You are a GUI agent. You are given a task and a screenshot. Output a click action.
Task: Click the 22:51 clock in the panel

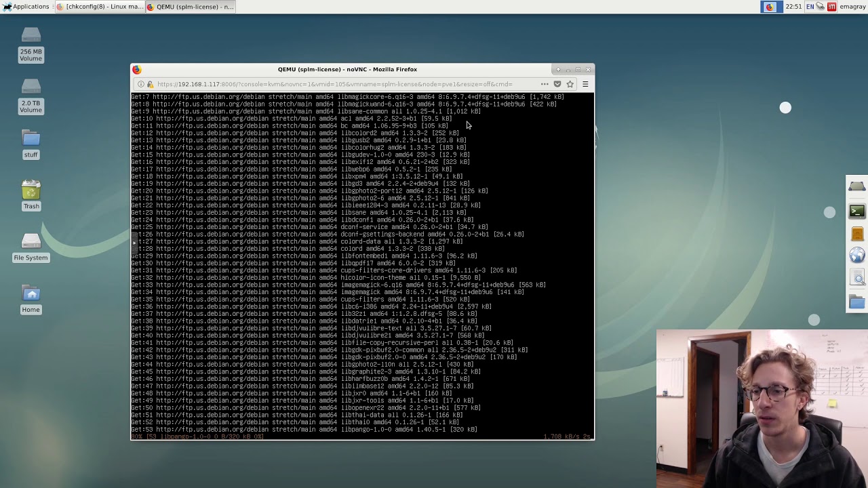[793, 6]
